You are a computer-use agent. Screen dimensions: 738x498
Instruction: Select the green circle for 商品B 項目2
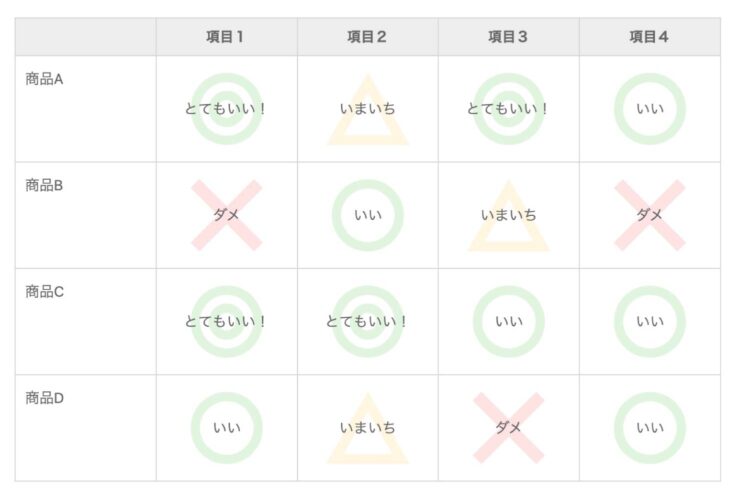(x=367, y=215)
